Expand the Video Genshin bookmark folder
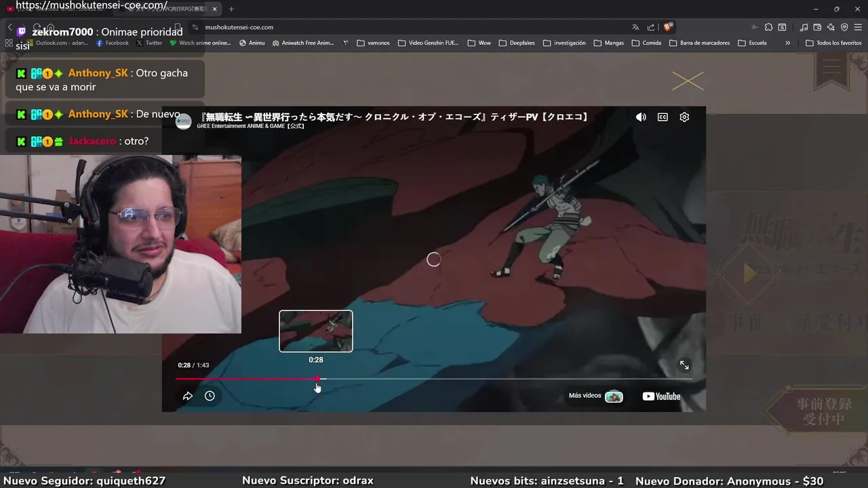This screenshot has width=868, height=488. 429,43
